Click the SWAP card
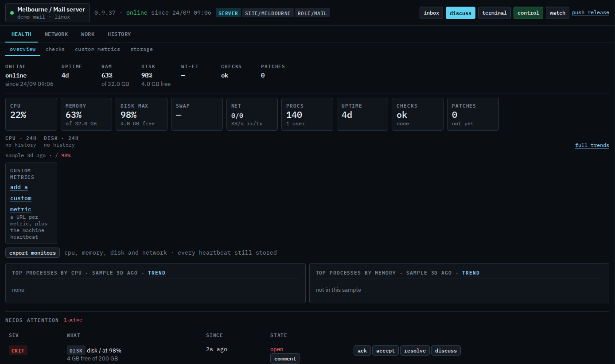This screenshot has height=364, width=615. coord(197,114)
